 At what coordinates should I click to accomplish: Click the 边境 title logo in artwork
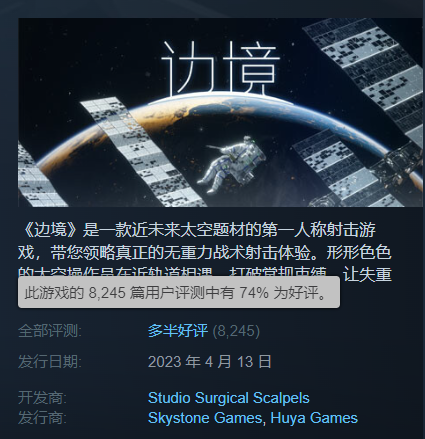(221, 69)
